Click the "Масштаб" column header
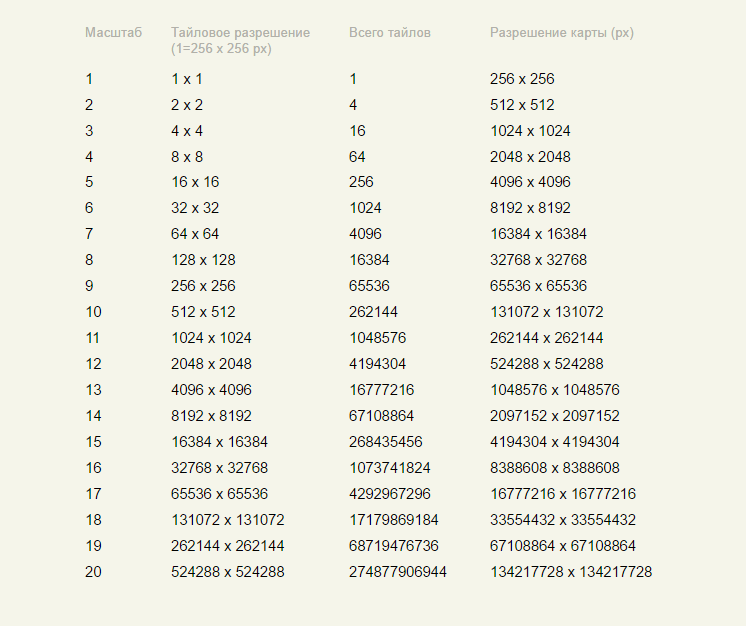746x626 pixels. [113, 33]
